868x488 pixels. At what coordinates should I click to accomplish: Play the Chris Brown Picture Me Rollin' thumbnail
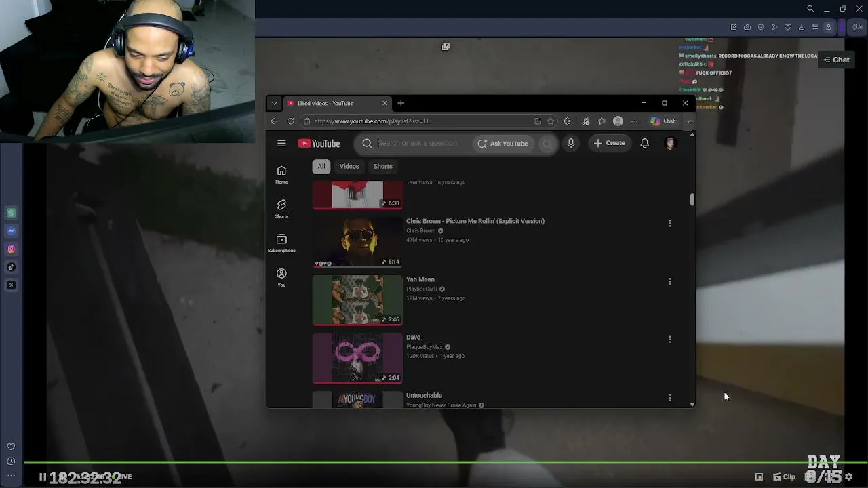tap(357, 242)
